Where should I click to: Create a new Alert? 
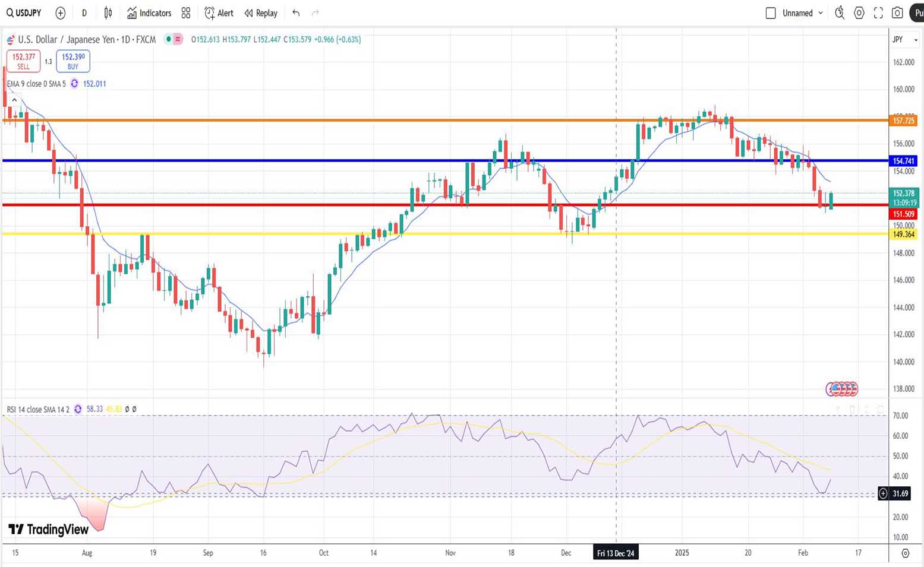click(219, 12)
